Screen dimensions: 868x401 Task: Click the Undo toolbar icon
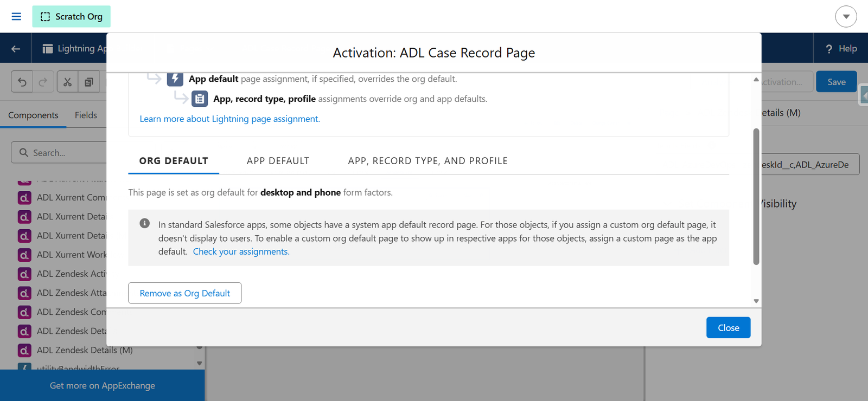tap(22, 82)
